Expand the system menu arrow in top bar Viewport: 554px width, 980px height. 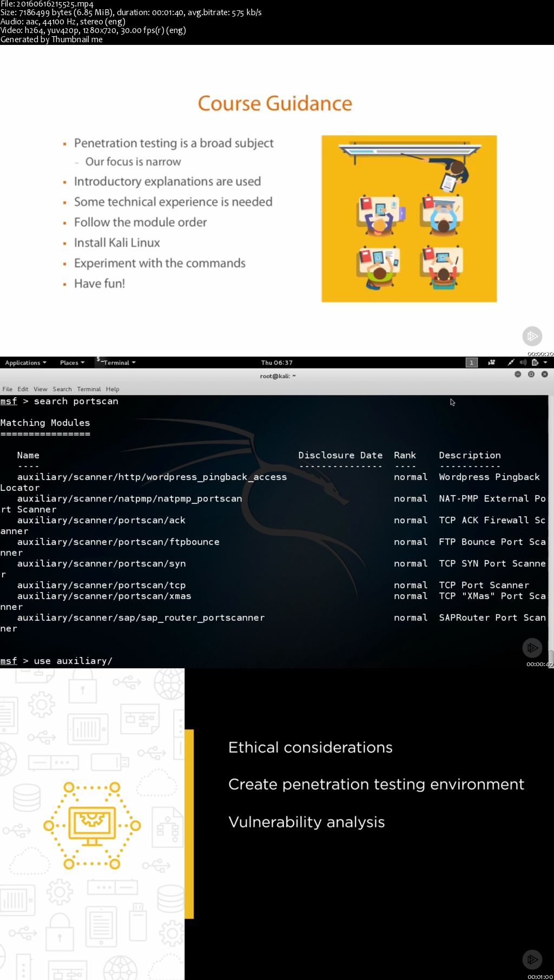tap(545, 363)
